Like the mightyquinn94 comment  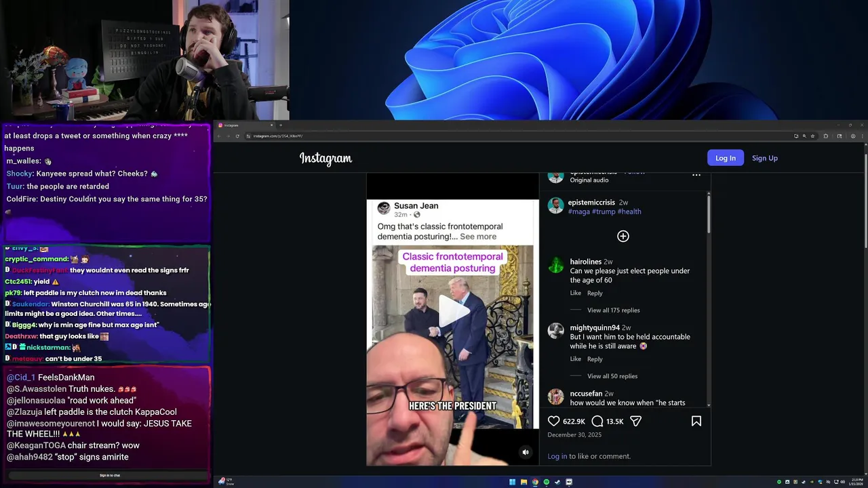point(576,359)
